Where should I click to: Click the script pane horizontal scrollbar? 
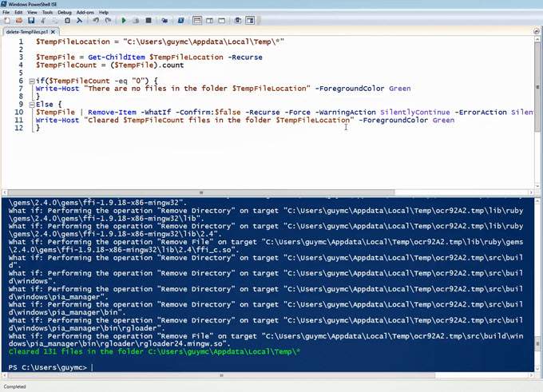pyautogui.click(x=201, y=192)
